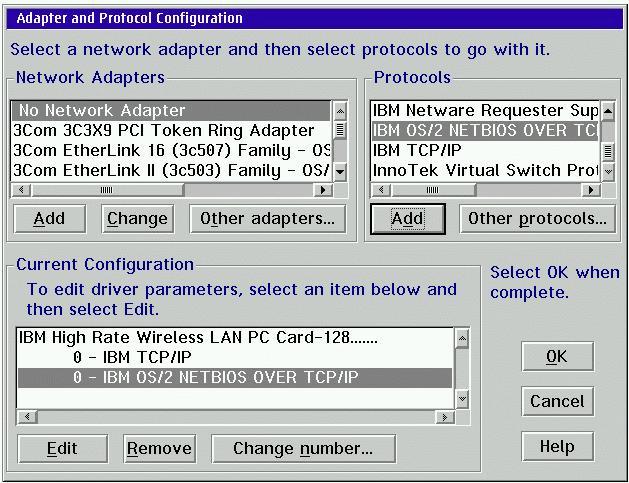This screenshot has width=629, height=483.
Task: Select IBM Netware Requester Support protocol
Action: 485,111
